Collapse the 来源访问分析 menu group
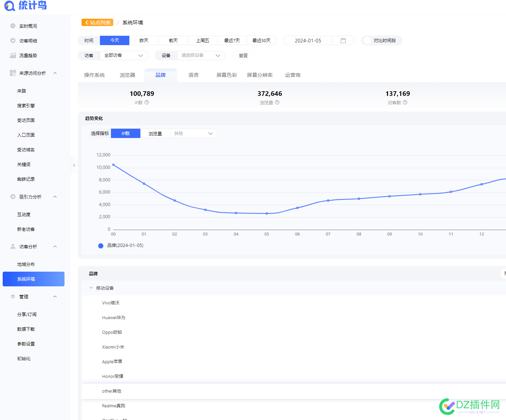This screenshot has width=506, height=420. click(x=55, y=73)
